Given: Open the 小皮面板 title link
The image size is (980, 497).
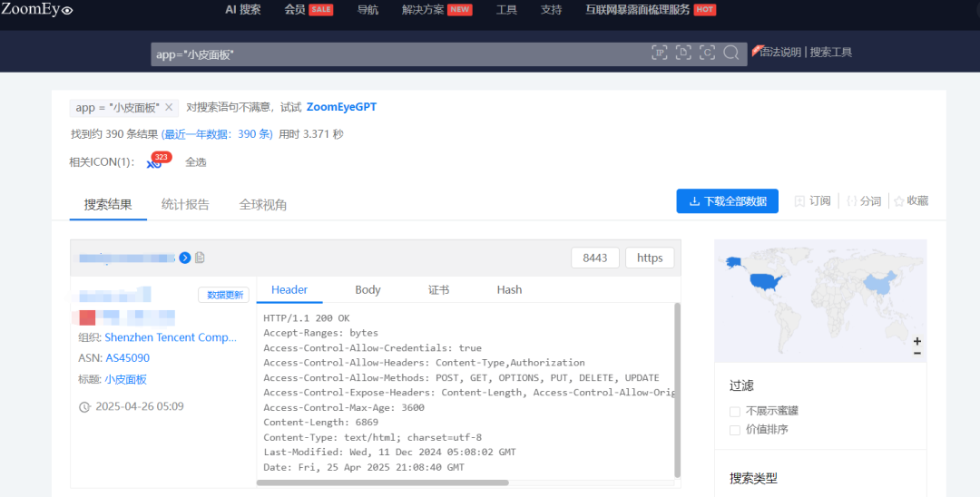Looking at the screenshot, I should point(125,379).
